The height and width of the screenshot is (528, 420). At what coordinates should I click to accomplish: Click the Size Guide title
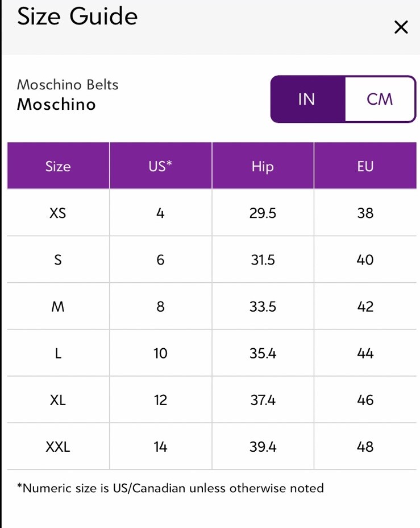pos(77,16)
